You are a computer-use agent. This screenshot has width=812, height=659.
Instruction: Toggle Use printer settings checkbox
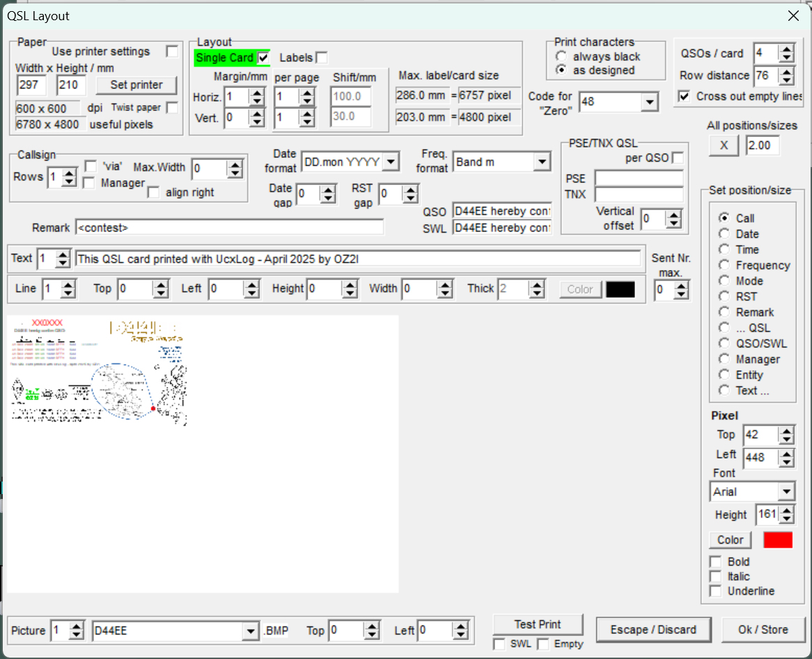[x=171, y=51]
